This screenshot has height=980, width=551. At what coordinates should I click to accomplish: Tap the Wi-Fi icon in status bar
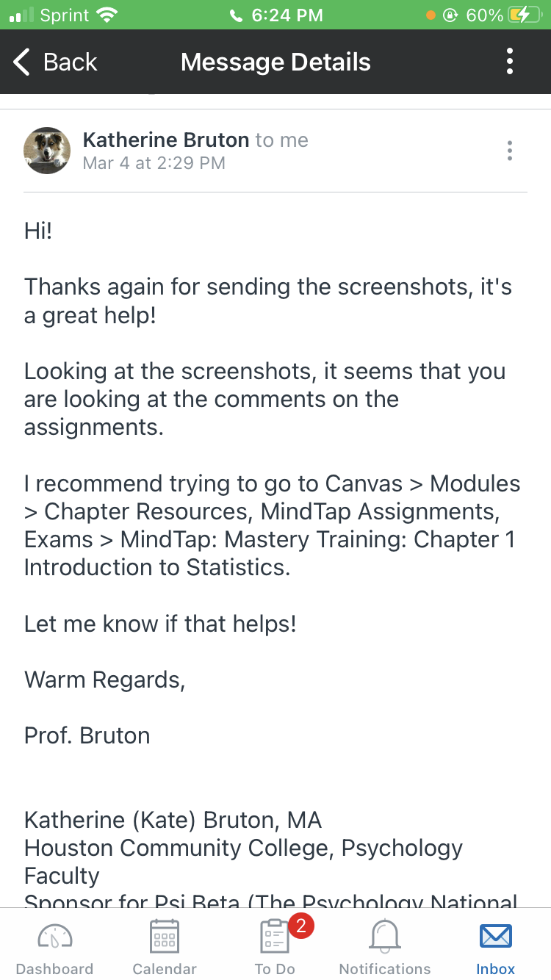point(107,15)
